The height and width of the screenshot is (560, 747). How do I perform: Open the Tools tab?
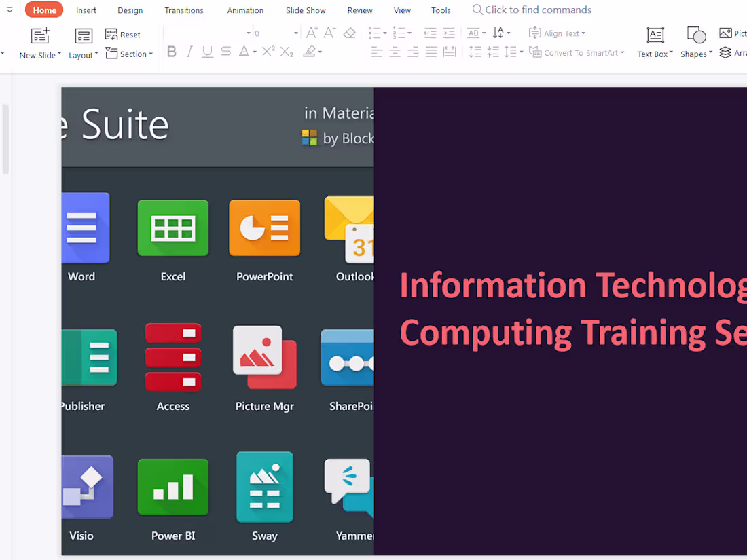441,10
